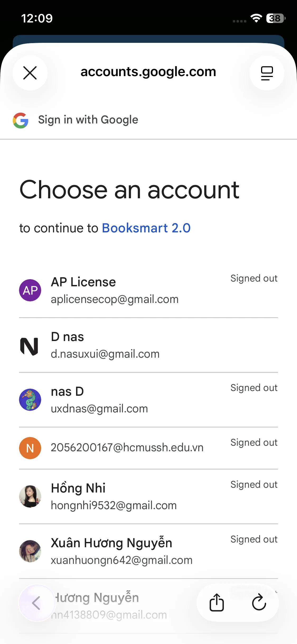The width and height of the screenshot is (297, 644).
Task: Go back using the chevron button
Action: tap(37, 603)
